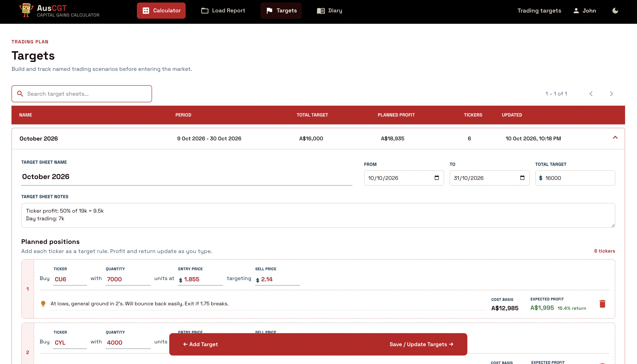Click Save / Update Targets button
The image size is (637, 364).
421,344
